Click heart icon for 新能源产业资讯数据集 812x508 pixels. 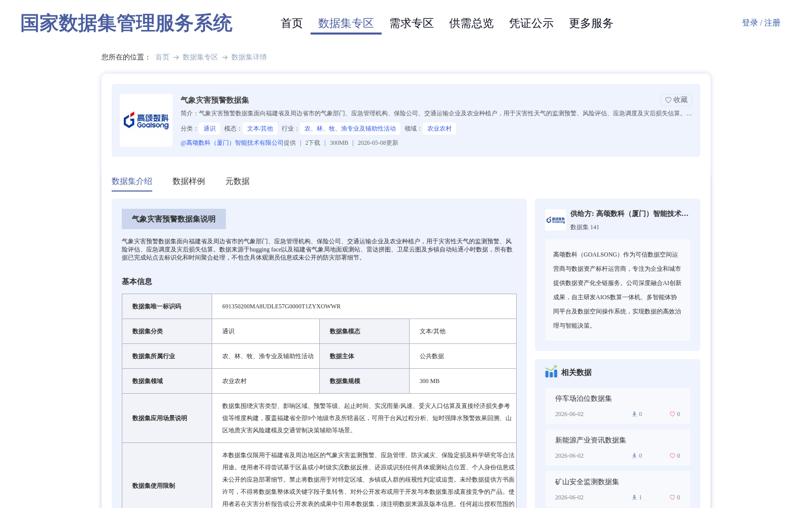pyautogui.click(x=672, y=456)
